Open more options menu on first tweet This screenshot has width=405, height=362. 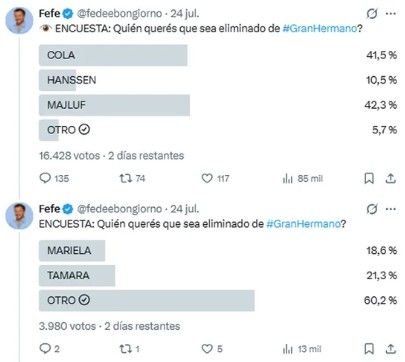click(391, 14)
